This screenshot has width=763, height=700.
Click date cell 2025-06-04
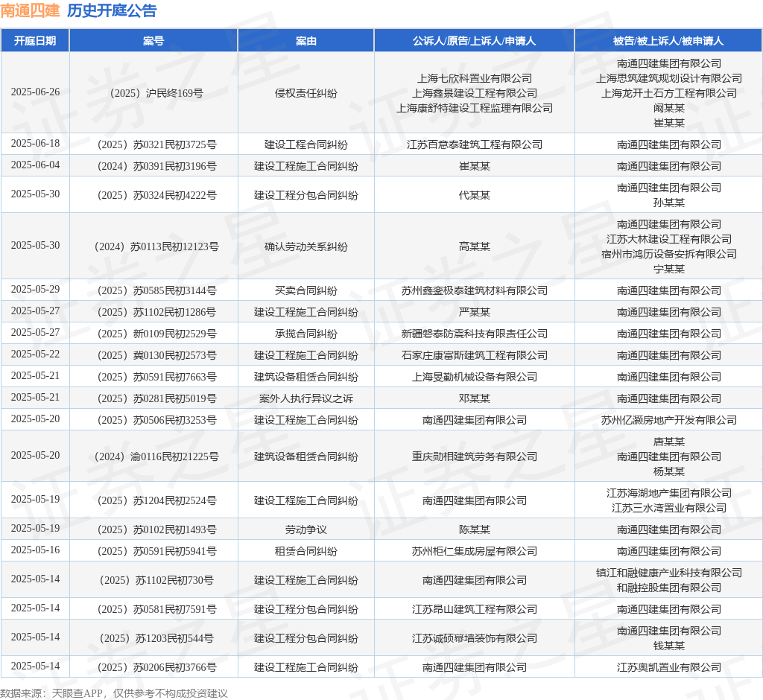tap(35, 165)
